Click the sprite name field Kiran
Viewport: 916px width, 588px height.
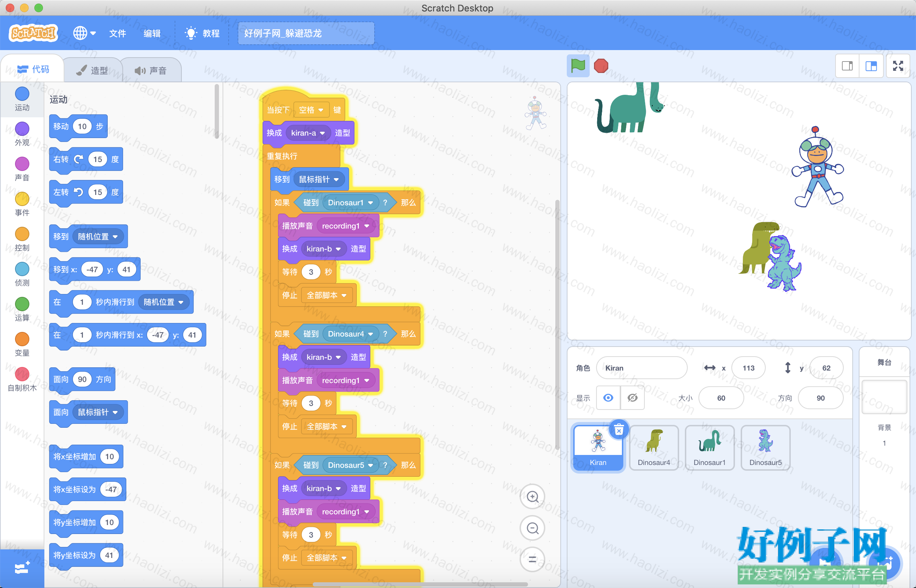[x=641, y=368]
